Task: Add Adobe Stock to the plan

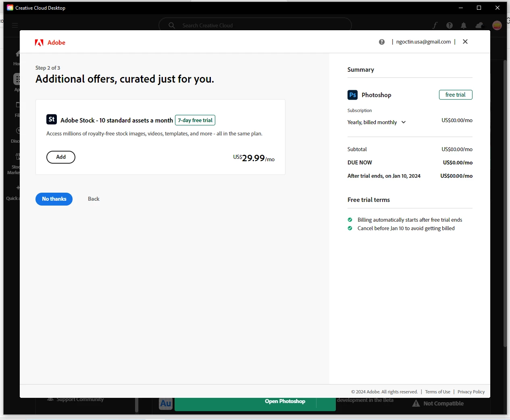Action: (61, 157)
